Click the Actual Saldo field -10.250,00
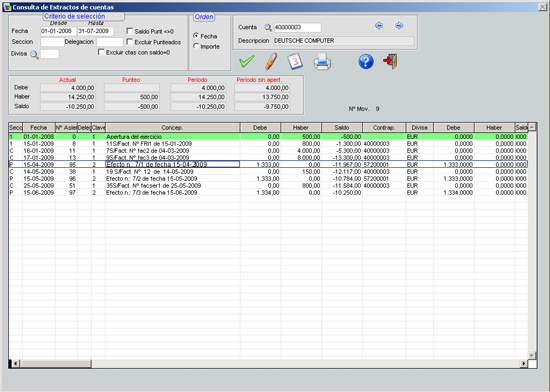 click(x=68, y=107)
